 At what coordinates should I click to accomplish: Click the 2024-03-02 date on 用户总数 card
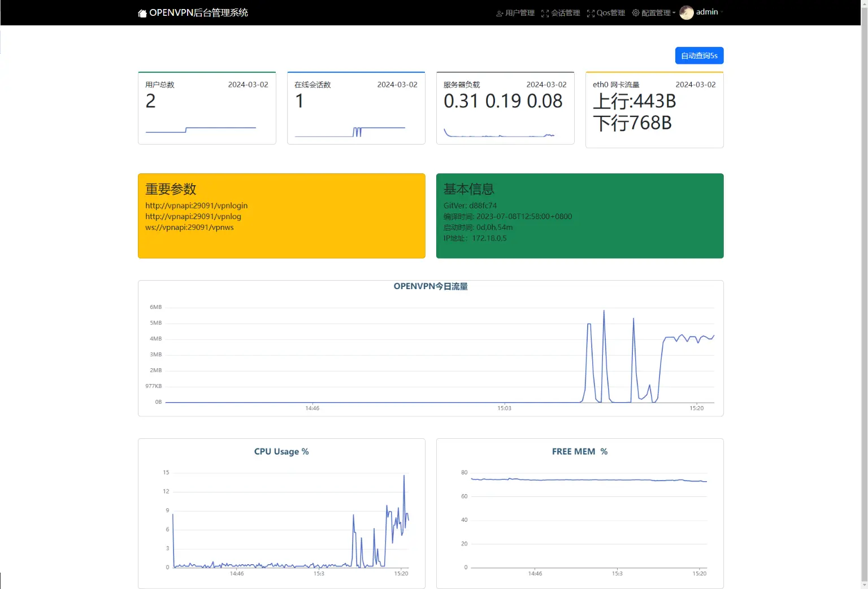pos(248,85)
